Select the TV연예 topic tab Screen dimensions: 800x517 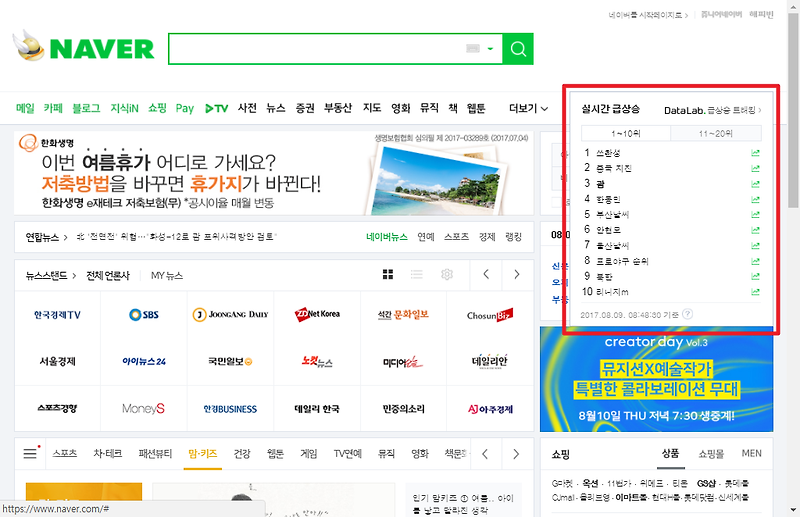(x=347, y=453)
